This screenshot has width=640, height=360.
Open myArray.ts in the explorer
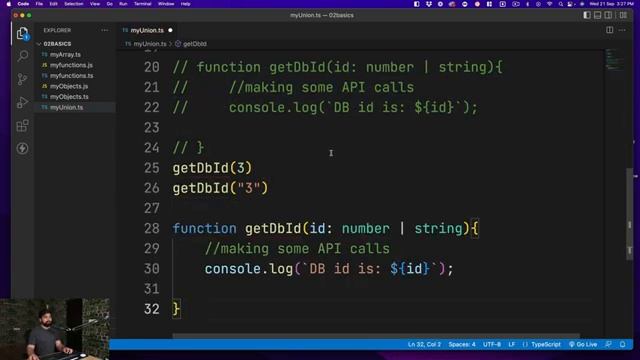tap(65, 54)
